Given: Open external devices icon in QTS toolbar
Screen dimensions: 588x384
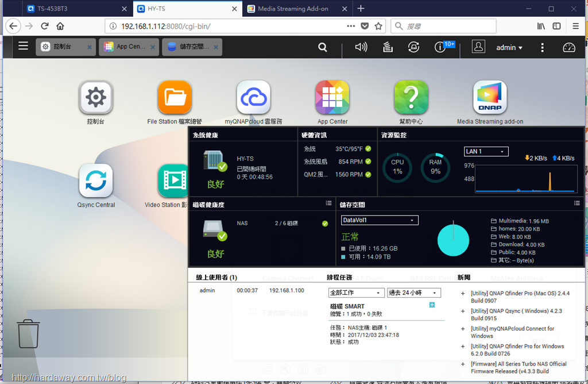Looking at the screenshot, I should pos(413,47).
